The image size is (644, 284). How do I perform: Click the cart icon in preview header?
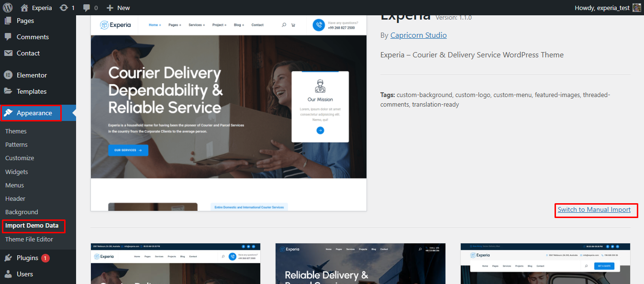(x=293, y=25)
